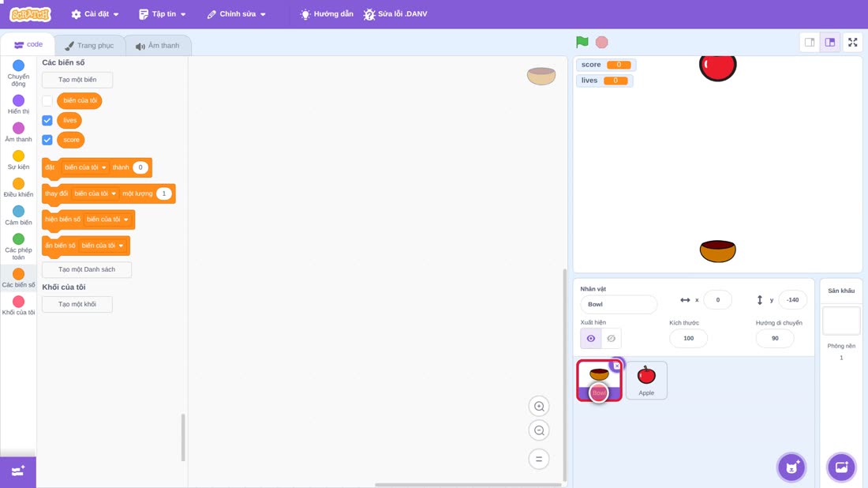Select the Sự kiện block category

[x=18, y=160]
